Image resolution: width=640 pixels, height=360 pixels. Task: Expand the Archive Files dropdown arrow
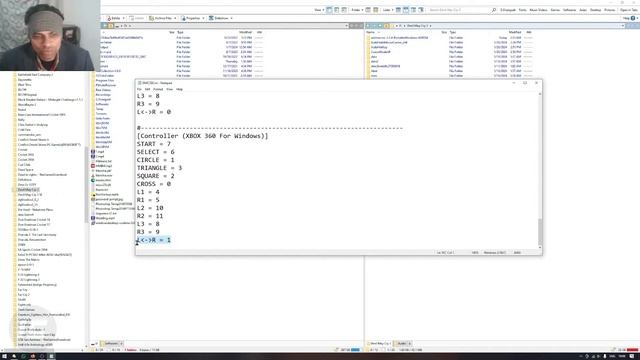pos(175,18)
